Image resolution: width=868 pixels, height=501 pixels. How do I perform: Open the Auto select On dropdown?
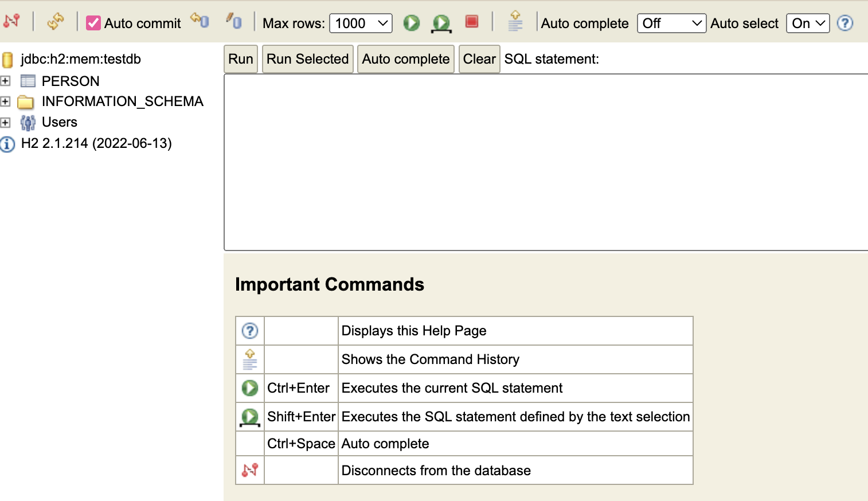coord(808,24)
